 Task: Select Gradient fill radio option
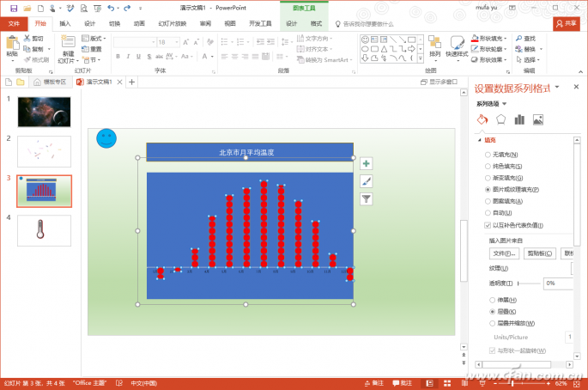488,178
